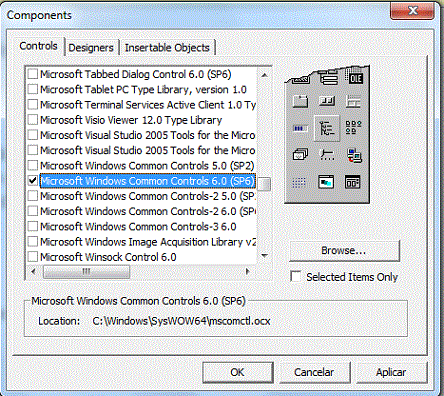
Task: Enable Selected Items Only checkbox
Action: pos(296,277)
